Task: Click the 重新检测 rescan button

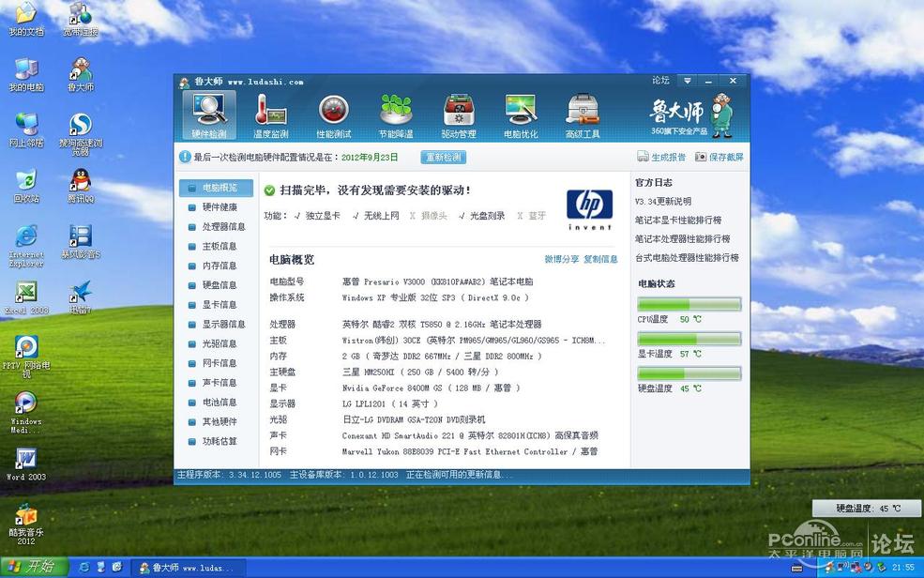Action: click(444, 158)
